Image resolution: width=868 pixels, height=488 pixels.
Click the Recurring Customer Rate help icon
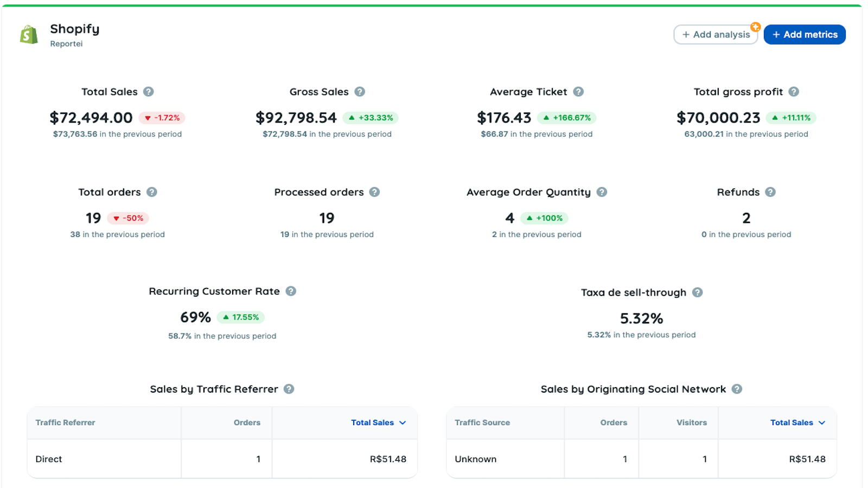(291, 291)
